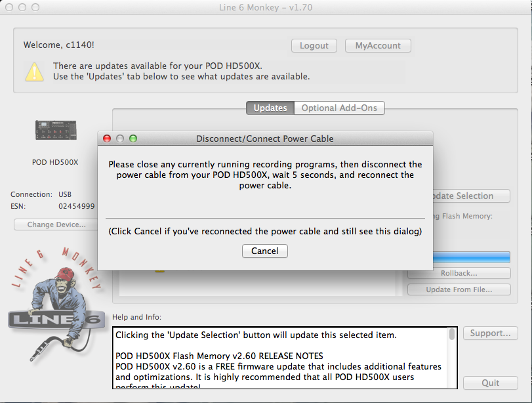The width and height of the screenshot is (532, 403).
Task: Click the 'Line 6 Monkey – v1.70' window title
Action: 266,7
